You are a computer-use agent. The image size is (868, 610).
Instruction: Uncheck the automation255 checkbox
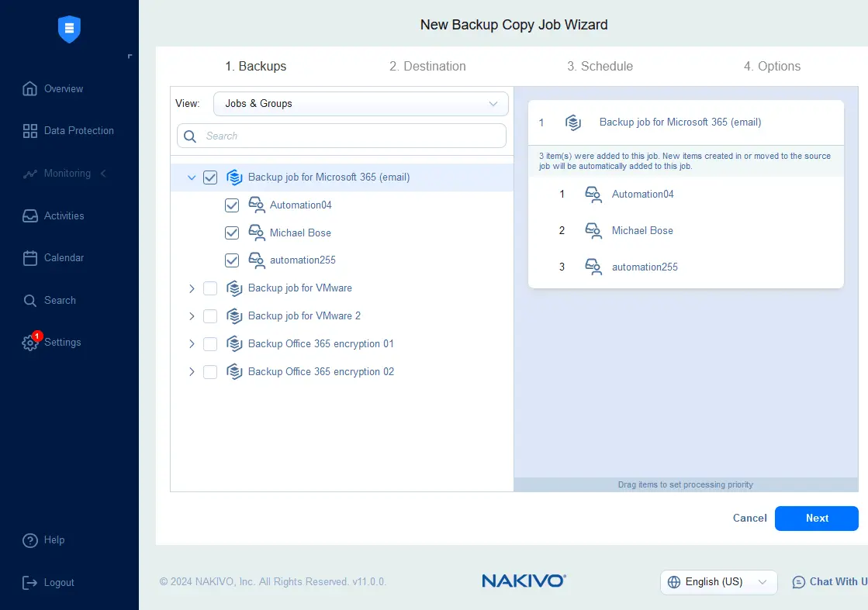(x=232, y=260)
